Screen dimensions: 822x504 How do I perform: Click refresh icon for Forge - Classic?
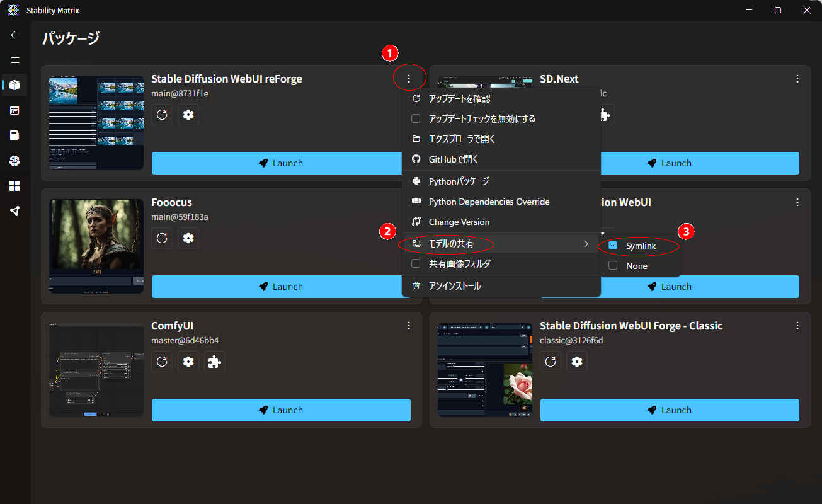click(x=551, y=362)
